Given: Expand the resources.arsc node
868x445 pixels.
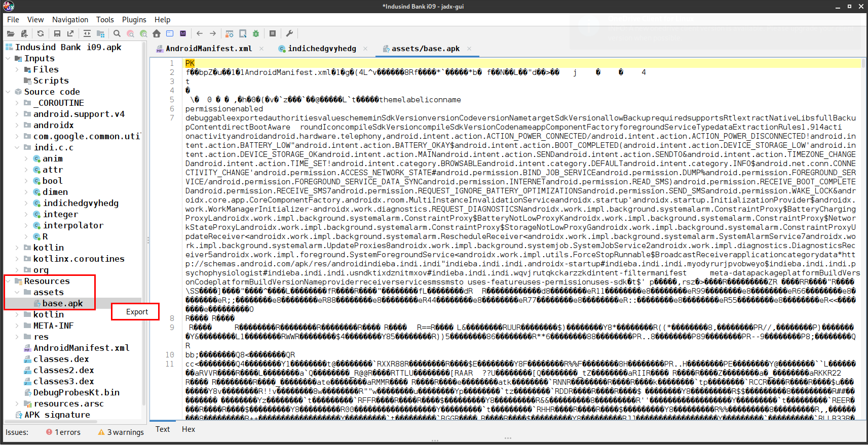Looking at the screenshot, I should tap(17, 404).
